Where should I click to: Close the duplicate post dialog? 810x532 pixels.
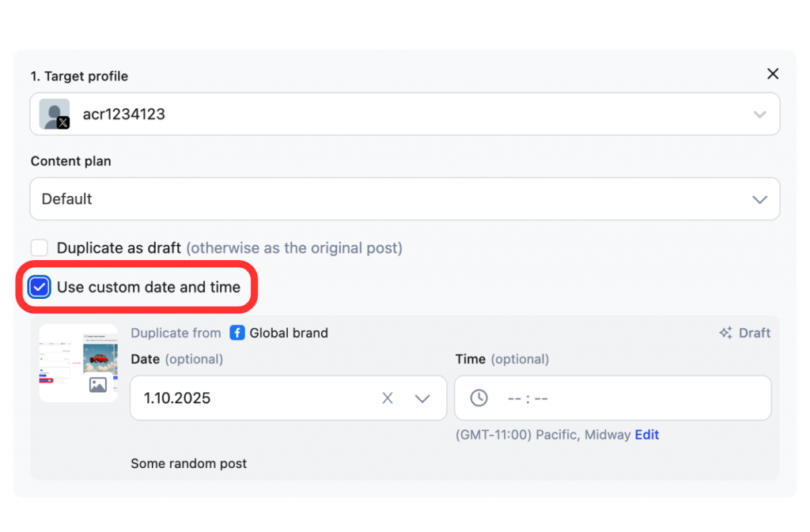click(x=773, y=74)
